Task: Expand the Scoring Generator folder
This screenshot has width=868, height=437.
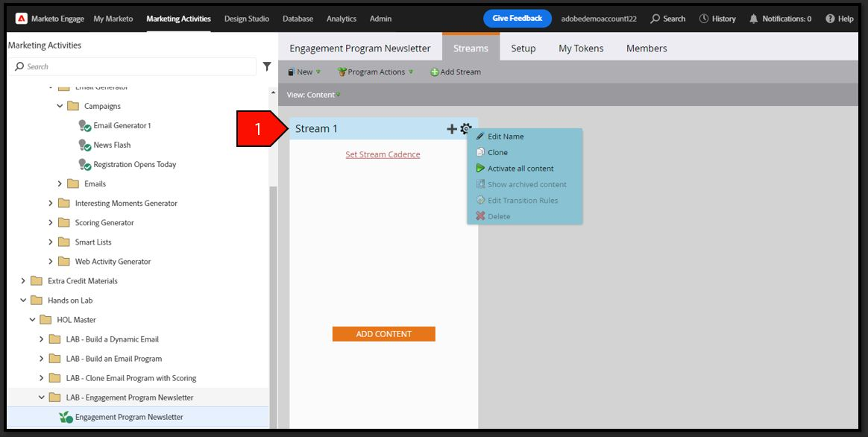Action: 51,223
